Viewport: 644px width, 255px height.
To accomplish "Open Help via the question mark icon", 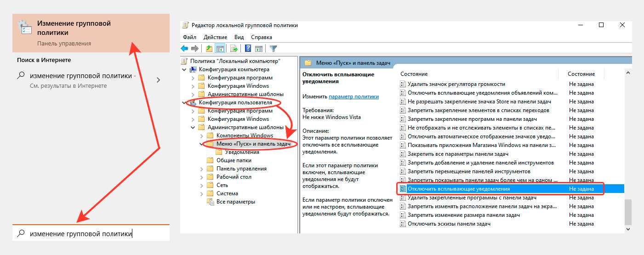I will pos(248,48).
